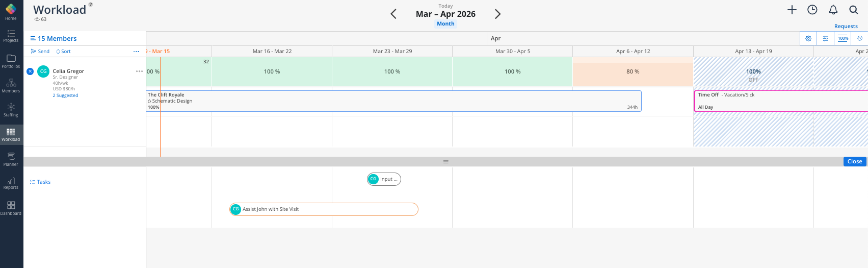The width and height of the screenshot is (868, 268).
Task: Toggle the 100% capacity display mode
Action: point(843,38)
